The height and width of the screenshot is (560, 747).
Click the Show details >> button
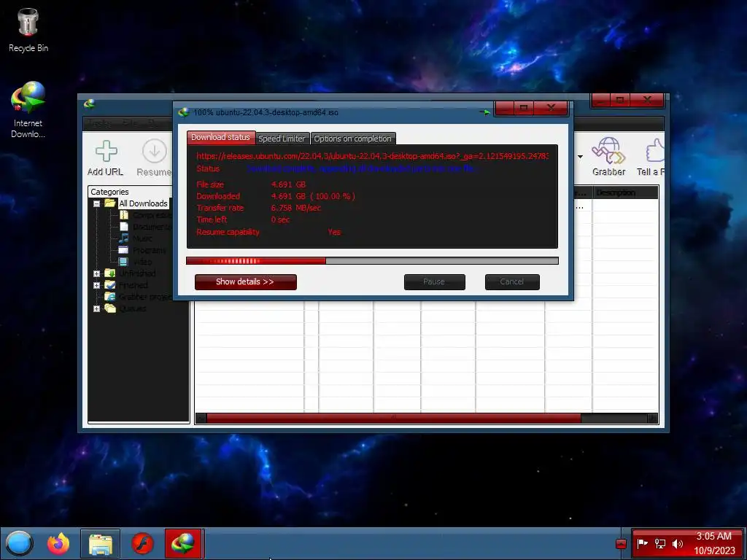click(245, 282)
